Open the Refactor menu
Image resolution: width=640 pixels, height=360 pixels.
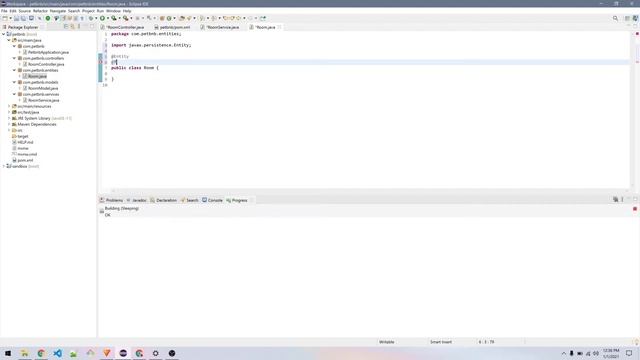(40, 11)
